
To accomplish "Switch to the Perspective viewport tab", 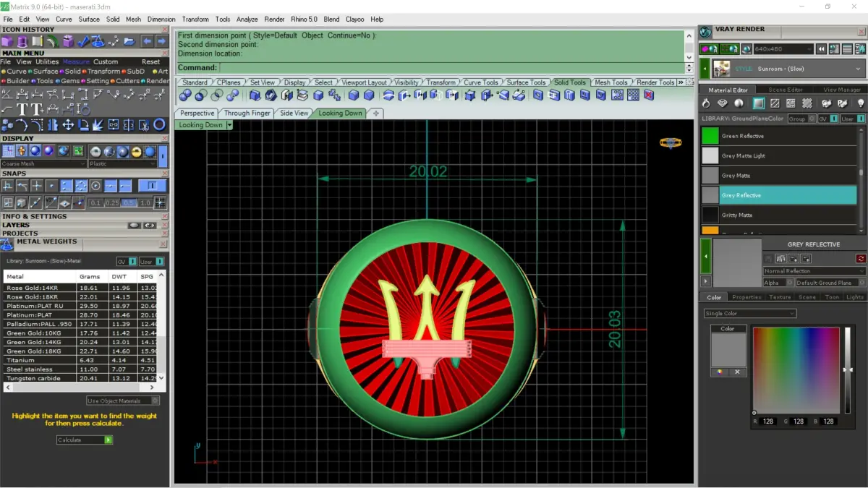I will (x=197, y=113).
